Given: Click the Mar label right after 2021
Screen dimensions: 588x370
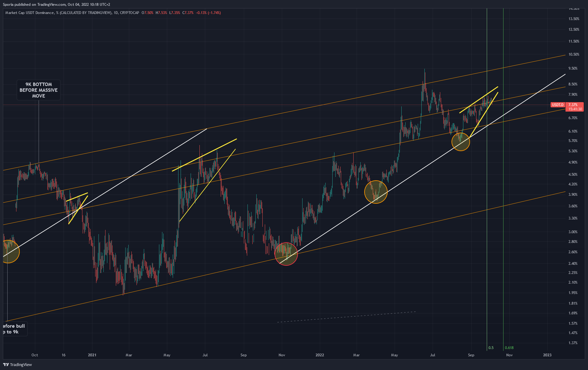Looking at the screenshot, I should (x=129, y=355).
